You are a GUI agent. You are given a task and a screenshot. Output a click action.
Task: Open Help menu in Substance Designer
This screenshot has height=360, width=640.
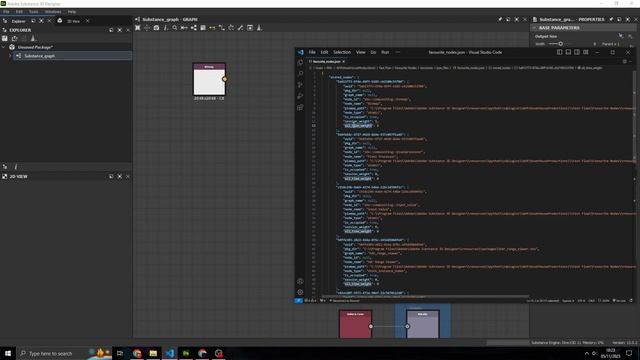(72, 12)
